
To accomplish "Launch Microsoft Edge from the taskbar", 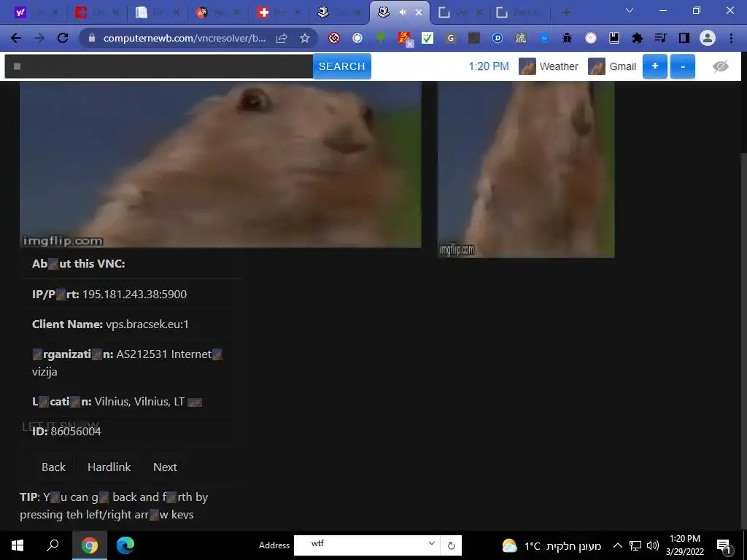I will pos(125,545).
